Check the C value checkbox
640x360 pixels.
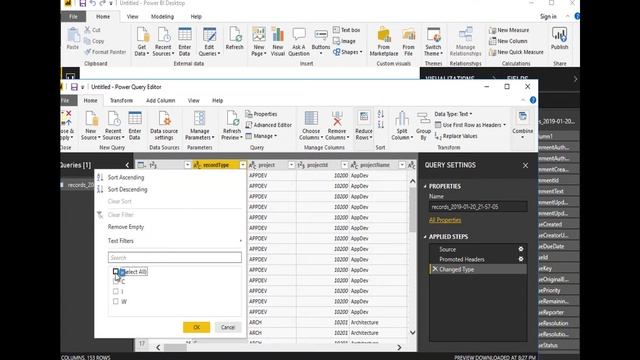[x=116, y=281]
